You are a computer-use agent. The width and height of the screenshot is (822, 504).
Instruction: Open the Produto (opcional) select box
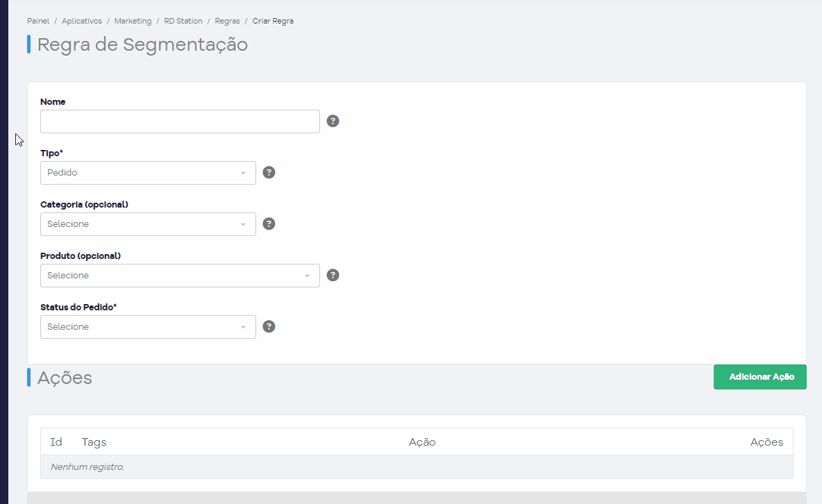point(180,276)
